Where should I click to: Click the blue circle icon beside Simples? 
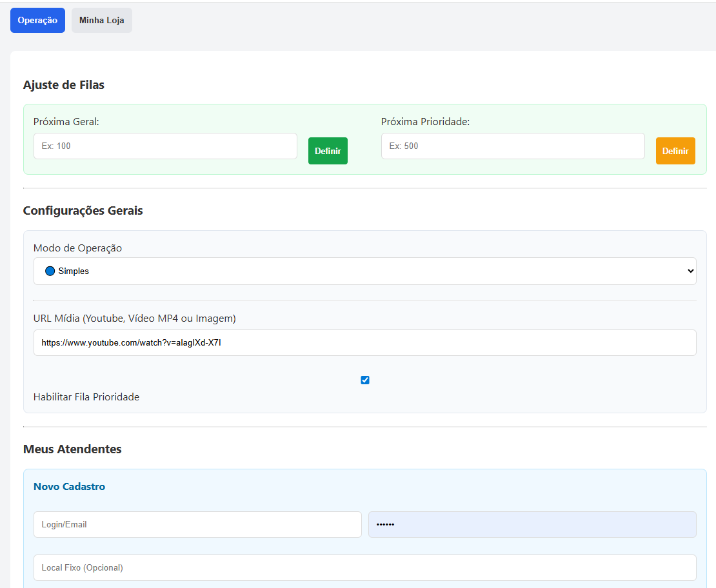50,271
